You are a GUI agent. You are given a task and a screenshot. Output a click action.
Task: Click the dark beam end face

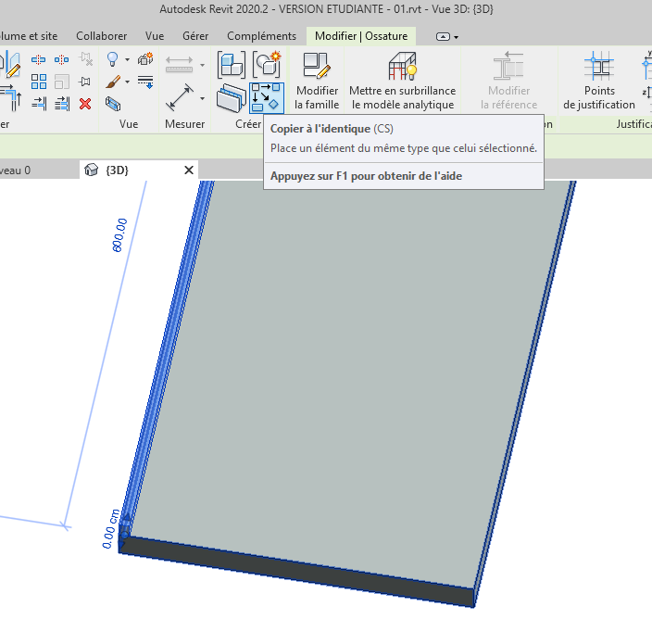pos(297,571)
